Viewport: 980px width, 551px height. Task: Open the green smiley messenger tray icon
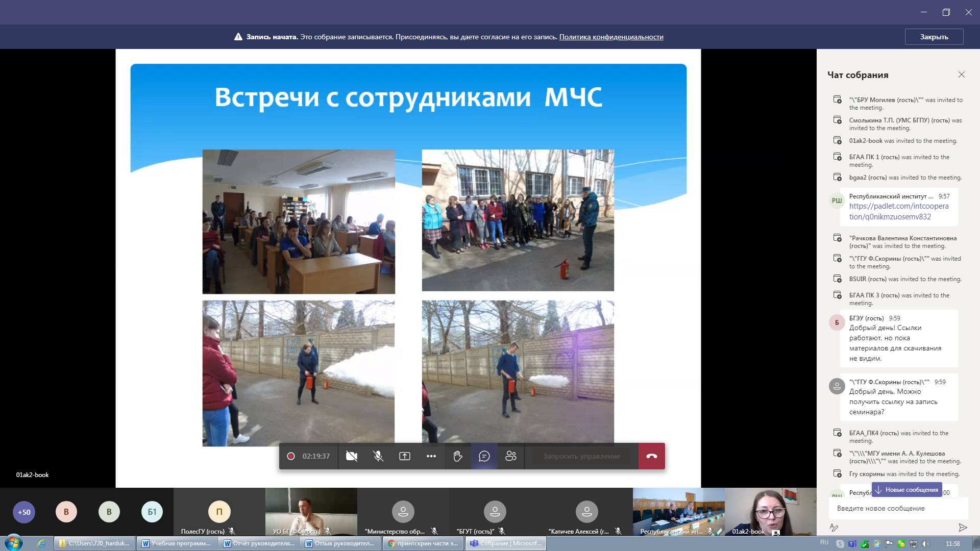901,544
